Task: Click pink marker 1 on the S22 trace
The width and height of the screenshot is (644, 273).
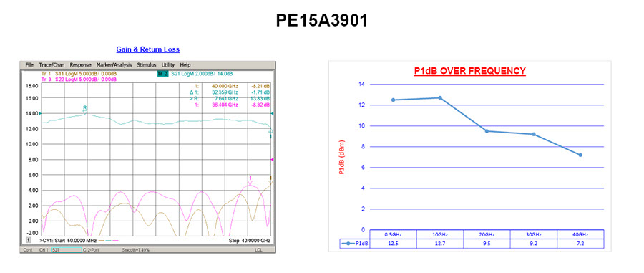Action: [x=250, y=180]
